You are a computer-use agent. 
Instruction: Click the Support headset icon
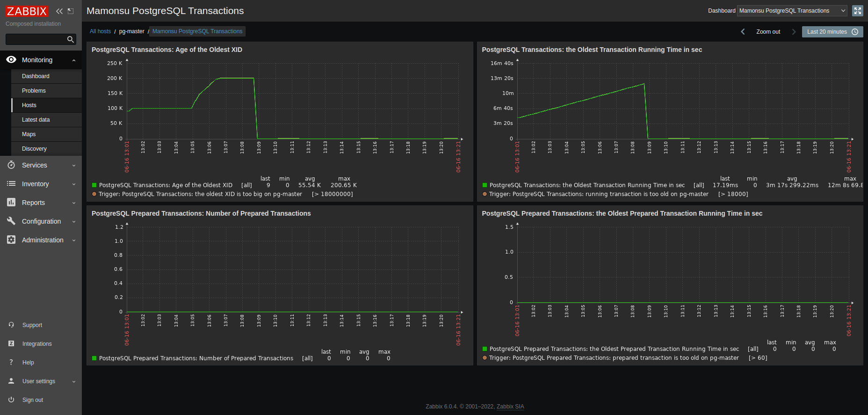[11, 325]
